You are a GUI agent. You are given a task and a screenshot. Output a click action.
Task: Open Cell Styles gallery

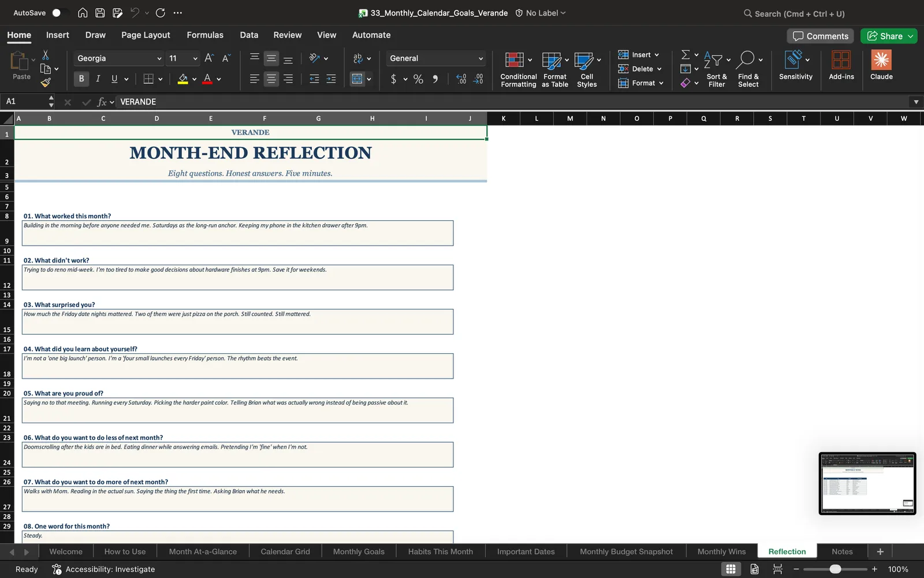click(x=587, y=69)
